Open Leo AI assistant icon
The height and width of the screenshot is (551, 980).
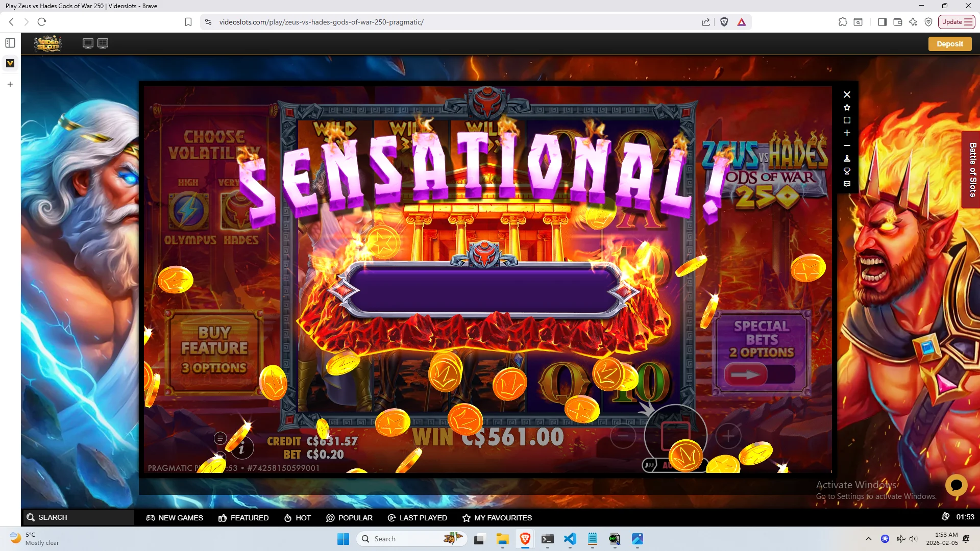pos(913,22)
